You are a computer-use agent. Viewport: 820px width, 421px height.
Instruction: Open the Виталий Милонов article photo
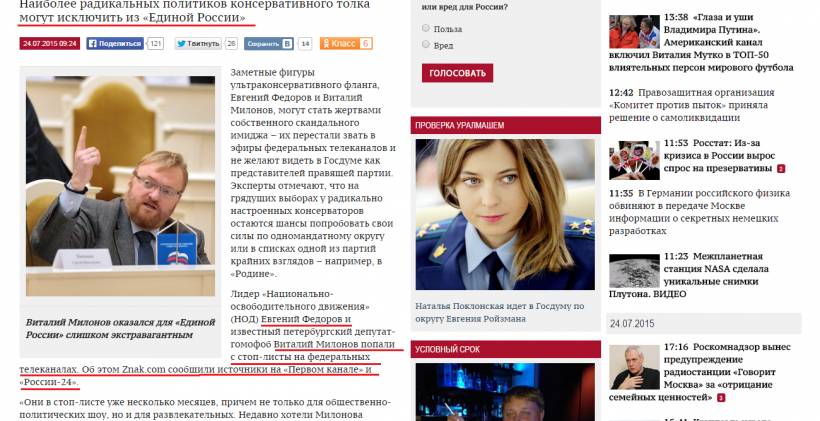point(120,186)
